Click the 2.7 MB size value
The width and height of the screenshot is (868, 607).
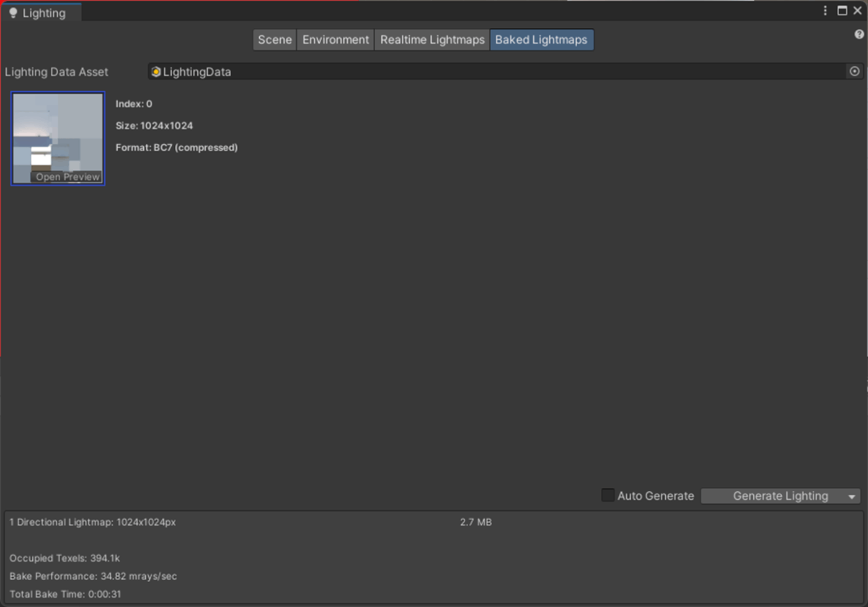pyautogui.click(x=476, y=522)
